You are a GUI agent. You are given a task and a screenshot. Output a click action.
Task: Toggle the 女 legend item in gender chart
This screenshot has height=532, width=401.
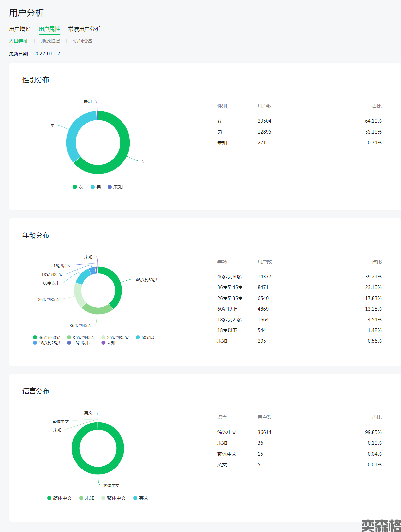78,187
